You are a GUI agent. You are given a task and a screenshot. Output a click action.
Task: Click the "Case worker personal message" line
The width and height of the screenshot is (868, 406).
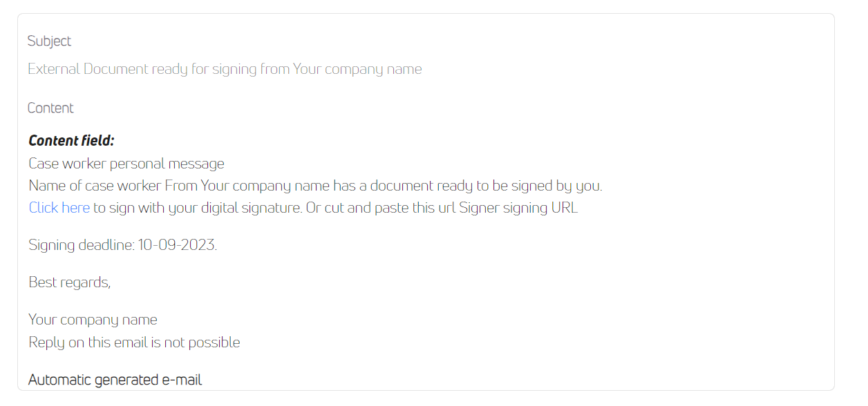point(126,164)
